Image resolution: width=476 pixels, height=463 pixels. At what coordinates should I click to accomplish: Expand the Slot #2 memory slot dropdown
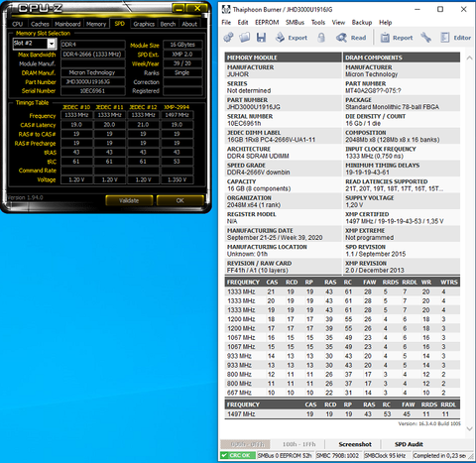[x=52, y=44]
